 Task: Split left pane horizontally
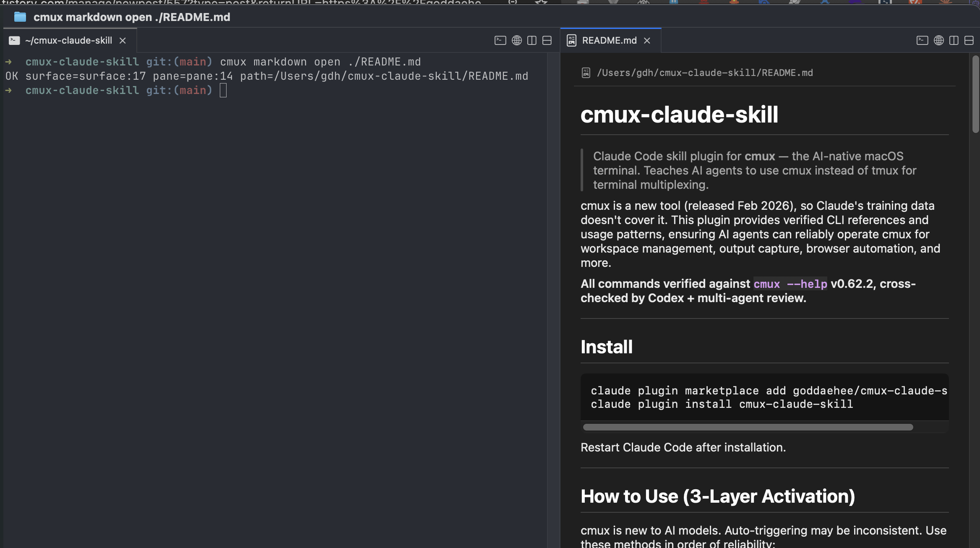547,40
